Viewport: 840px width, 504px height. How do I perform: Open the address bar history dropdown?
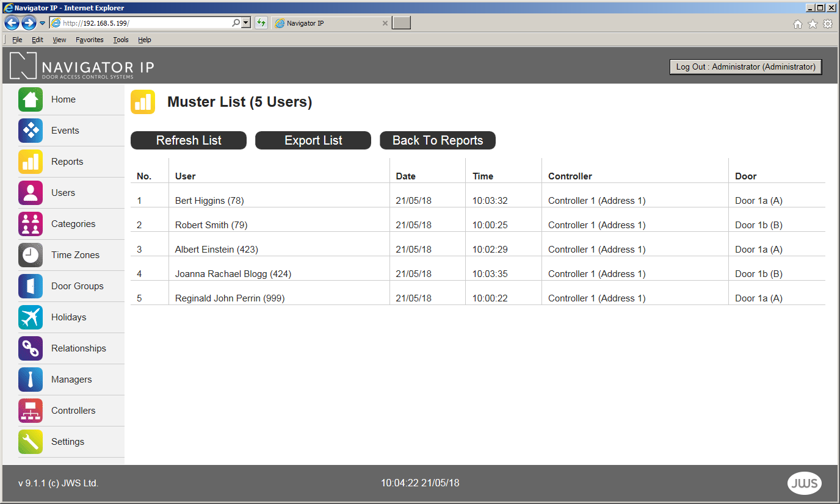point(247,23)
